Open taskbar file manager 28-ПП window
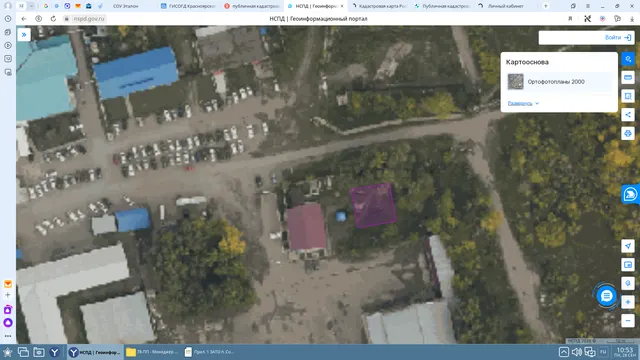Screen dimensions: 640x360 coord(152,352)
